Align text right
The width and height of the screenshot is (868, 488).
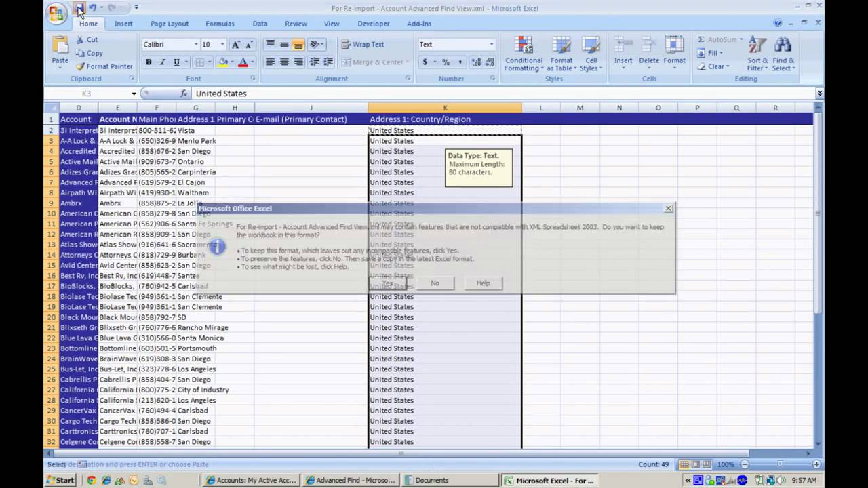pos(298,62)
